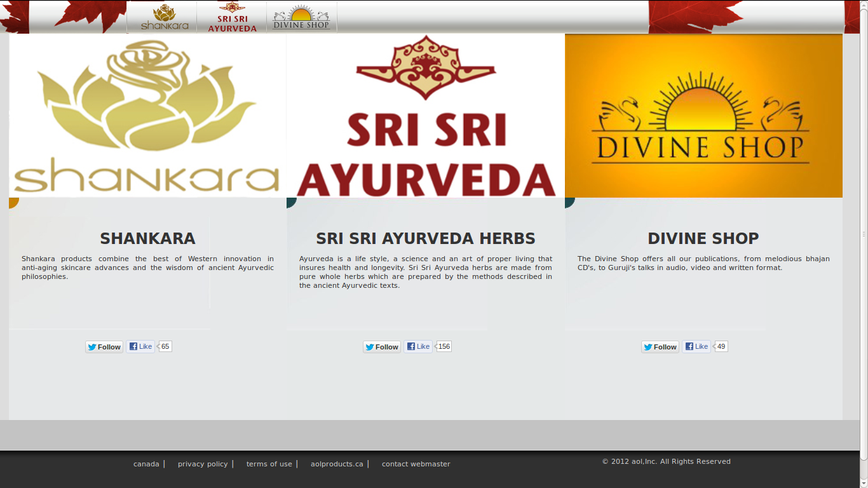Screen dimensions: 868x488
Task: Like Divine Shop on Facebook
Action: (696, 346)
